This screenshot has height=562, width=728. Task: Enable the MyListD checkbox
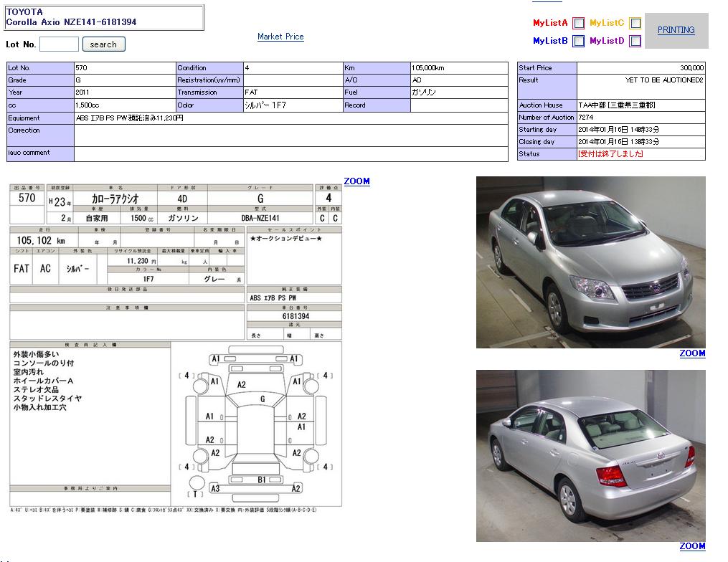click(635, 42)
